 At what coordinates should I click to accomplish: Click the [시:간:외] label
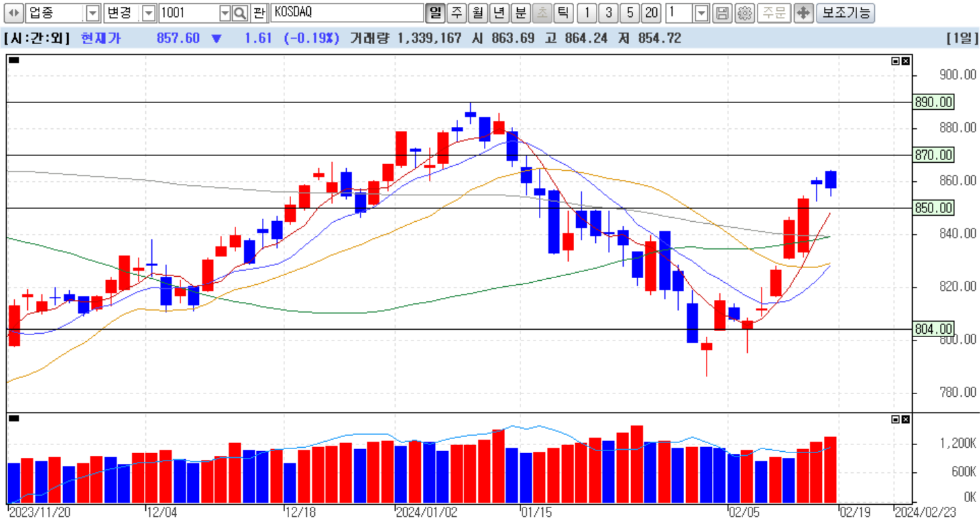tap(37, 39)
